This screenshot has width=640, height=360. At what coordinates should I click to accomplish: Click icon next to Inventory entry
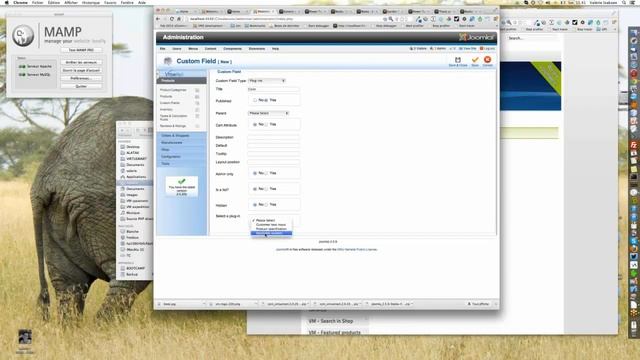pos(197,110)
